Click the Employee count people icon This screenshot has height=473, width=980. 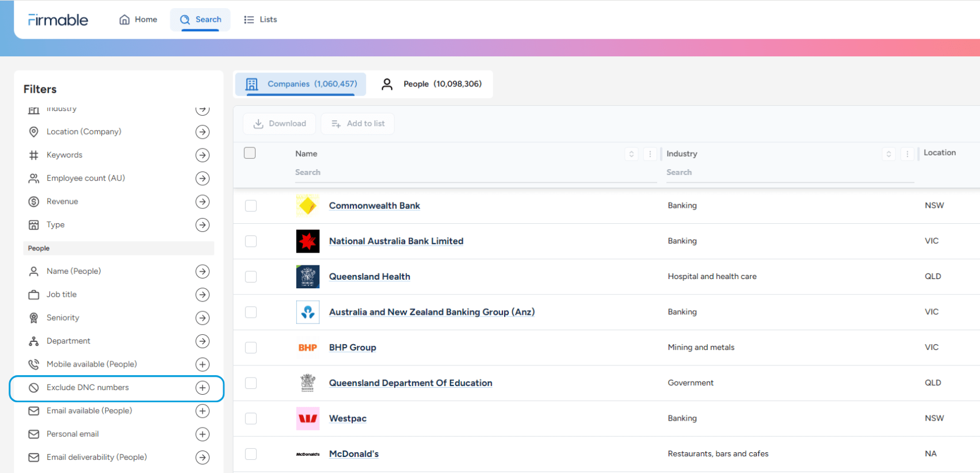34,178
